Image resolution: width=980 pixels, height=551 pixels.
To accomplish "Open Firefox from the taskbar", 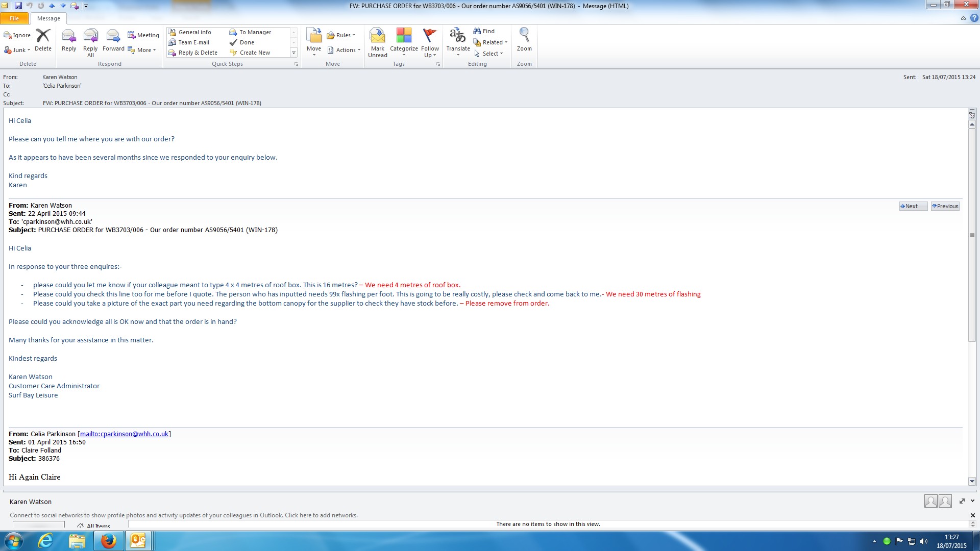I will click(x=108, y=541).
